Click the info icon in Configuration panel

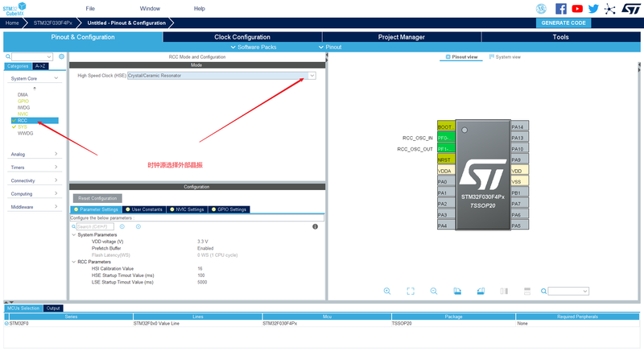click(315, 226)
